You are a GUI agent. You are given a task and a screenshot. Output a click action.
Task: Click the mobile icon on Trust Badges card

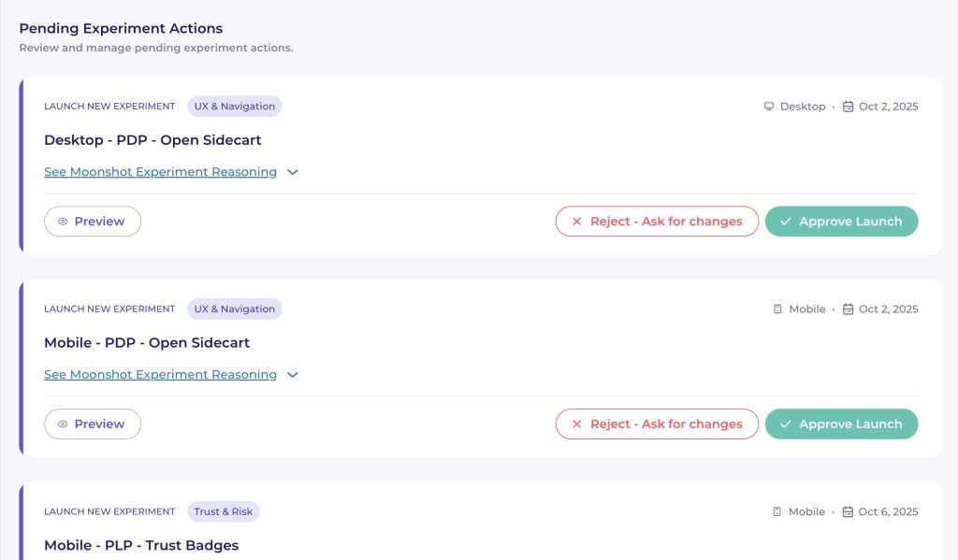(x=777, y=512)
